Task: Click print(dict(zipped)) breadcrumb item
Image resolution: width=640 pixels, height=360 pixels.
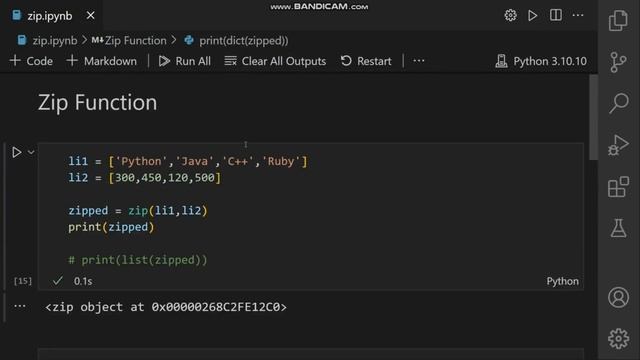Action: (236, 40)
